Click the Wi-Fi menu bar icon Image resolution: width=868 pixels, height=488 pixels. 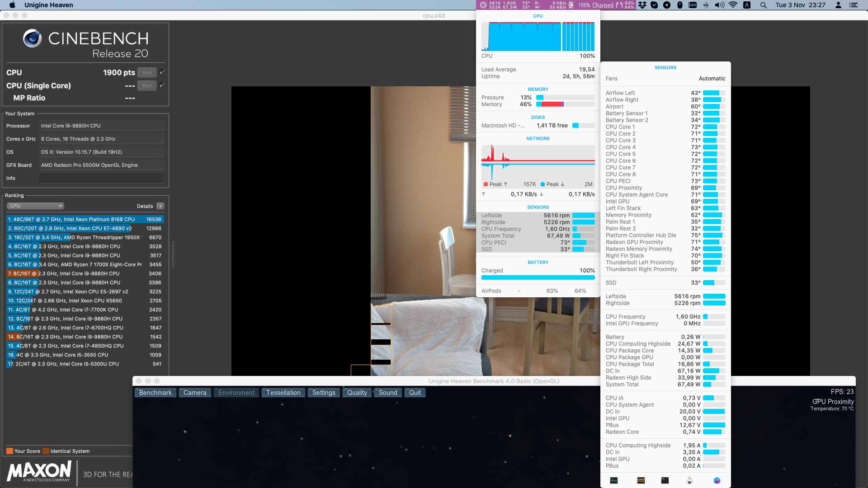pyautogui.click(x=733, y=5)
